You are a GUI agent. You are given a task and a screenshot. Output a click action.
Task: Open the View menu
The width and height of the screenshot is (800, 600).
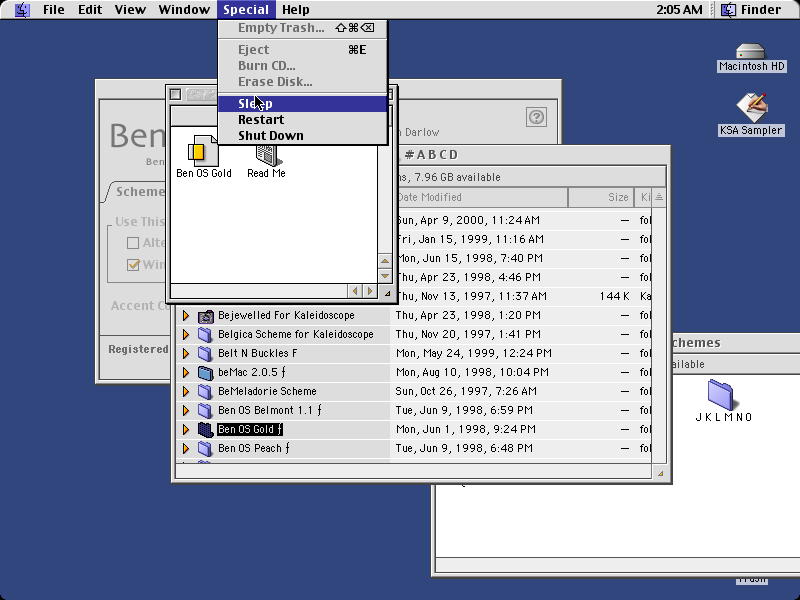pyautogui.click(x=130, y=10)
